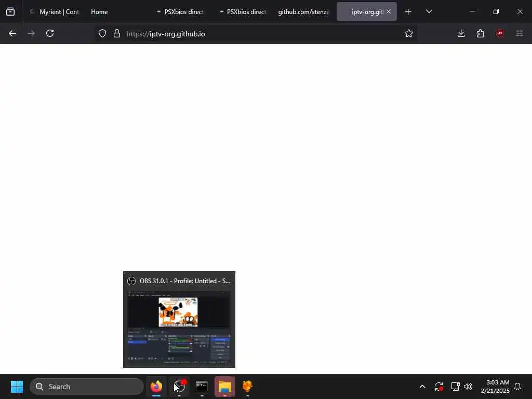Open OBS preview thumbnail window

coord(179,320)
